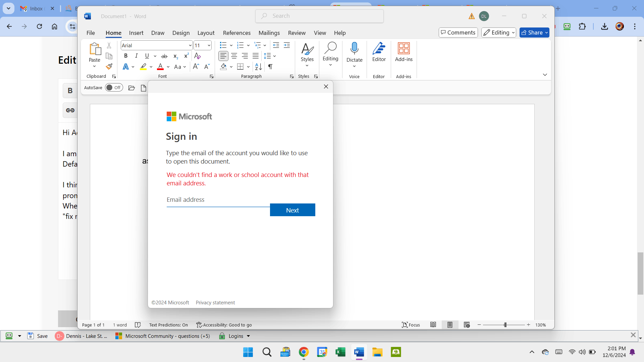The width and height of the screenshot is (644, 362).
Task: Open the font name dropdown
Action: (x=190, y=45)
